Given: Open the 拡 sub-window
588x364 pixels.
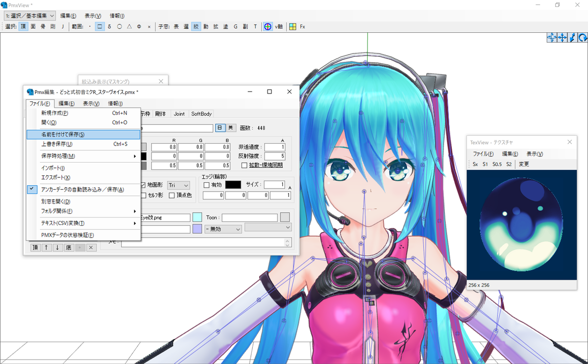Looking at the screenshot, I should tap(216, 26).
